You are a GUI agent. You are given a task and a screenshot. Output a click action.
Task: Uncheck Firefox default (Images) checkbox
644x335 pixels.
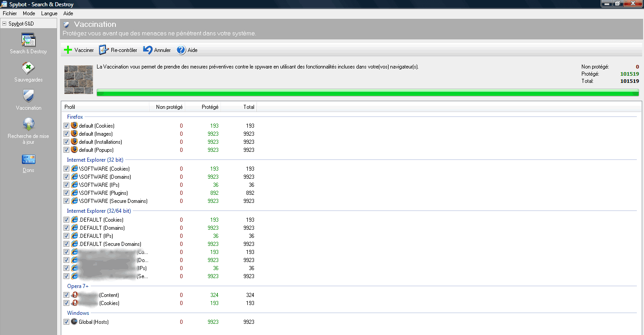[x=66, y=134]
